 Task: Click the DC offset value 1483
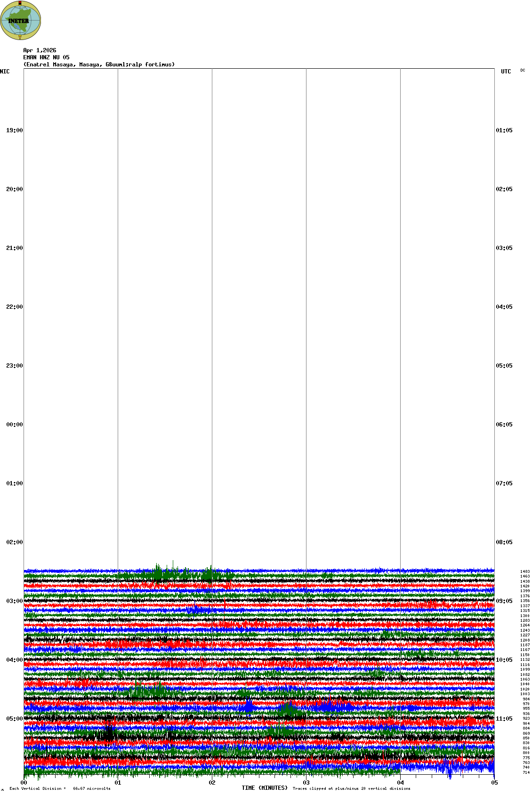(x=524, y=571)
